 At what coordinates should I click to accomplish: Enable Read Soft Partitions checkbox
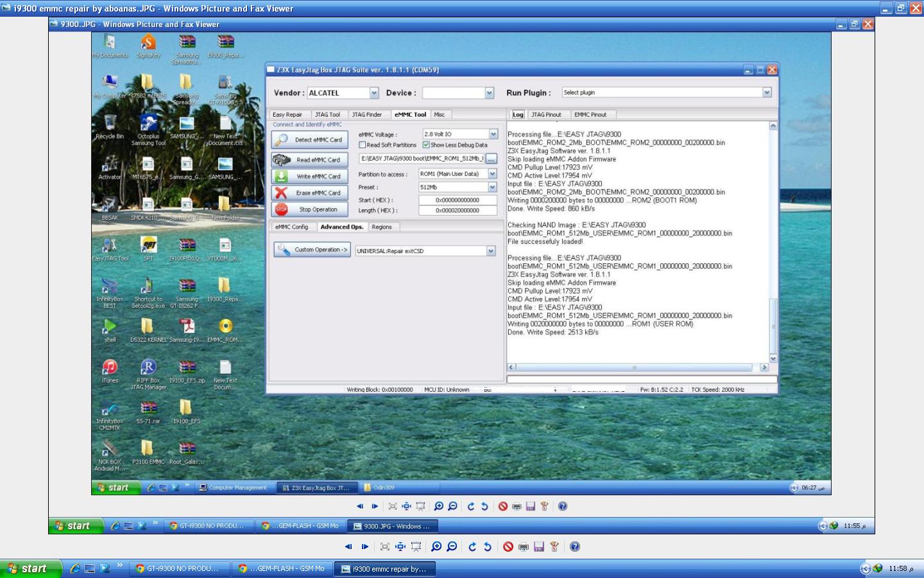363,145
